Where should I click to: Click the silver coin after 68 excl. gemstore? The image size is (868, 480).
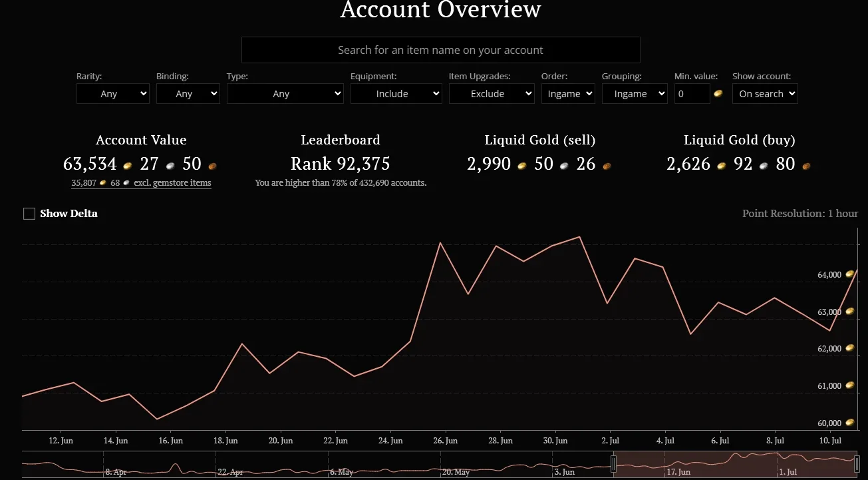[126, 183]
